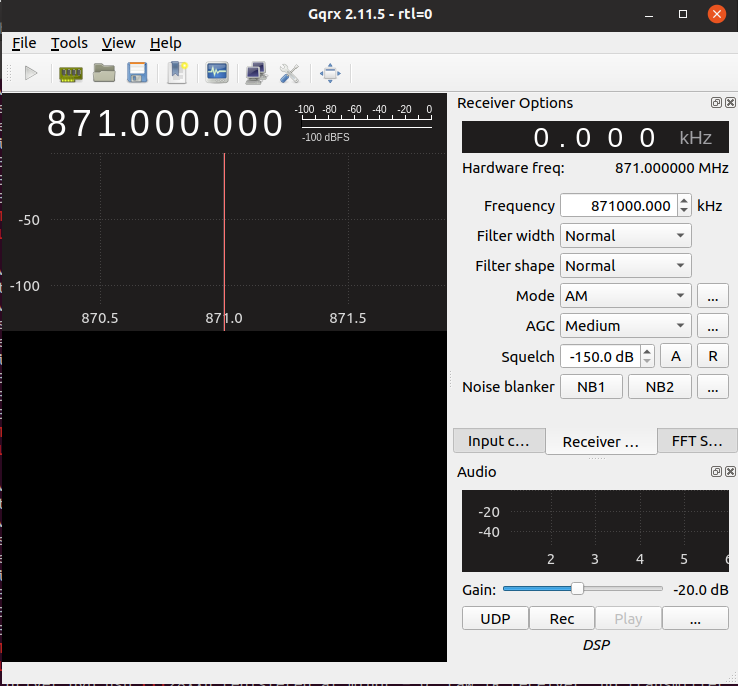Open Noise blanker options ellipsis button
Image resolution: width=738 pixels, height=686 pixels.
coord(713,387)
